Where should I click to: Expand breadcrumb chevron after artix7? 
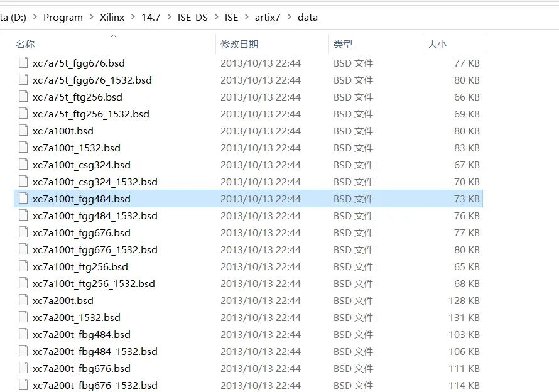coord(289,17)
